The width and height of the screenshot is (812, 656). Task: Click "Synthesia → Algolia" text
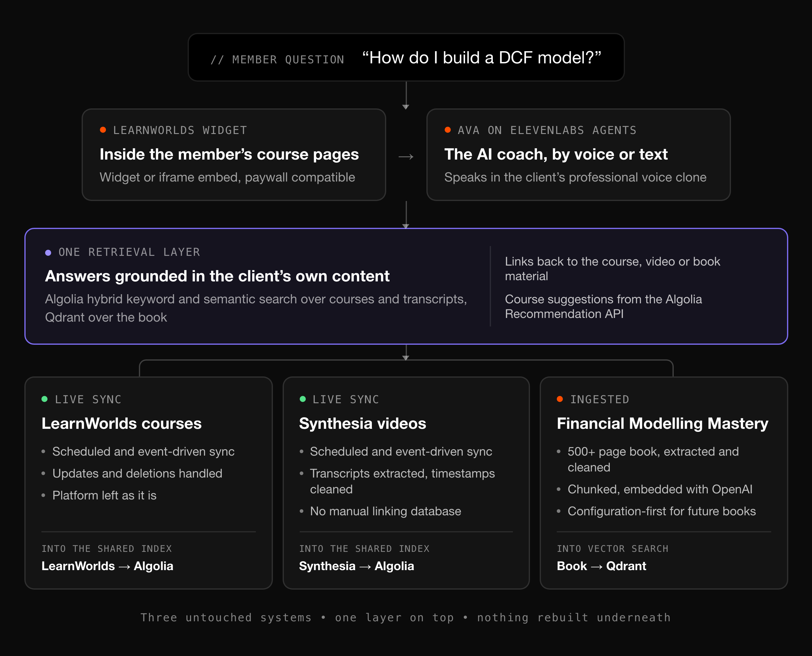356,566
